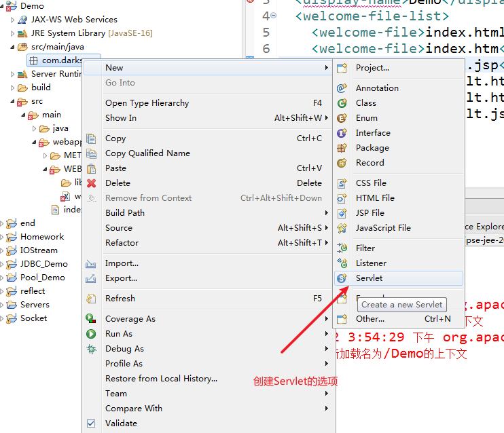504x433 pixels.
Task: Expand the java folder under main
Action: click(34, 129)
